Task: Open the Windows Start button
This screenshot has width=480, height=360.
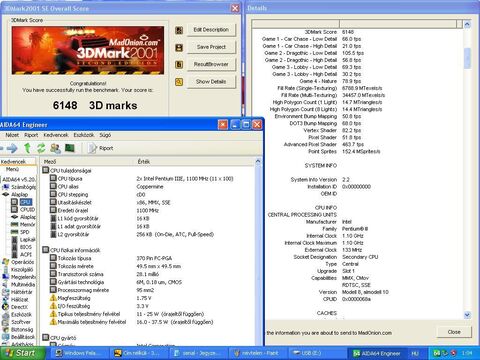Action: pos(22,353)
